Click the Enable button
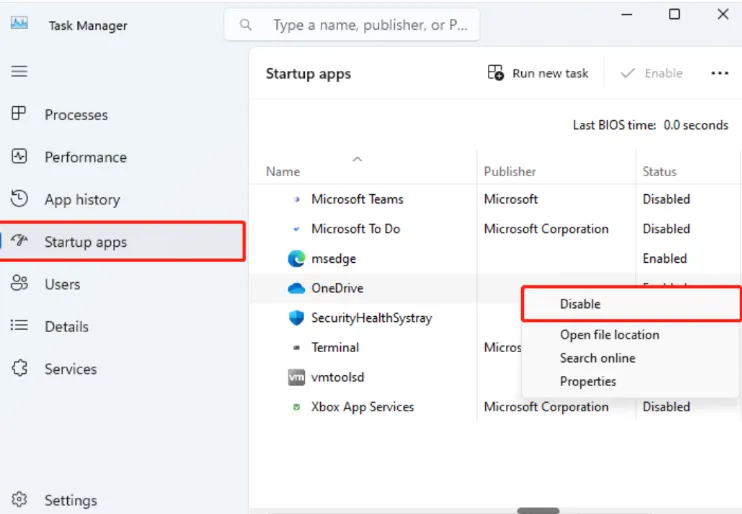This screenshot has width=742, height=514. coord(652,73)
